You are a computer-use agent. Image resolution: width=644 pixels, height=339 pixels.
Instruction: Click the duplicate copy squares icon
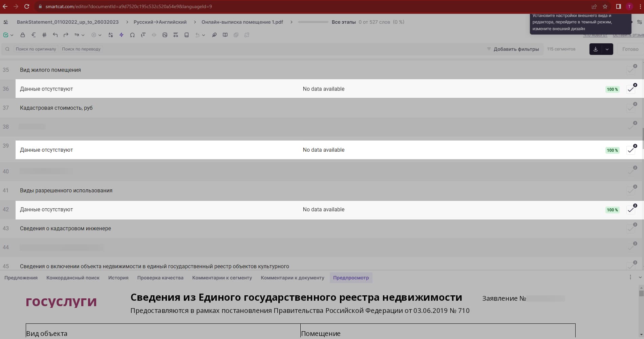[236, 35]
